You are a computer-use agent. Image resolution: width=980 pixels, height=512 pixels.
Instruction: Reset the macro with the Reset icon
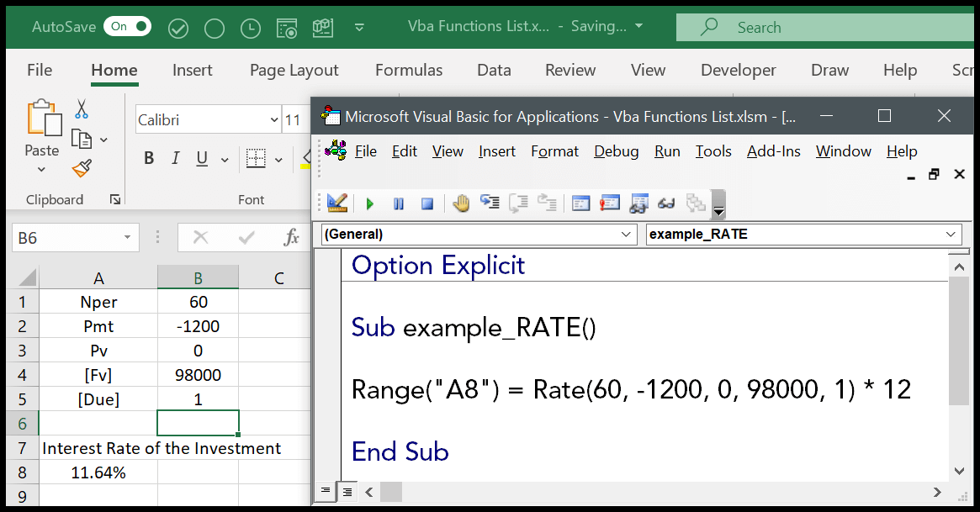click(426, 203)
